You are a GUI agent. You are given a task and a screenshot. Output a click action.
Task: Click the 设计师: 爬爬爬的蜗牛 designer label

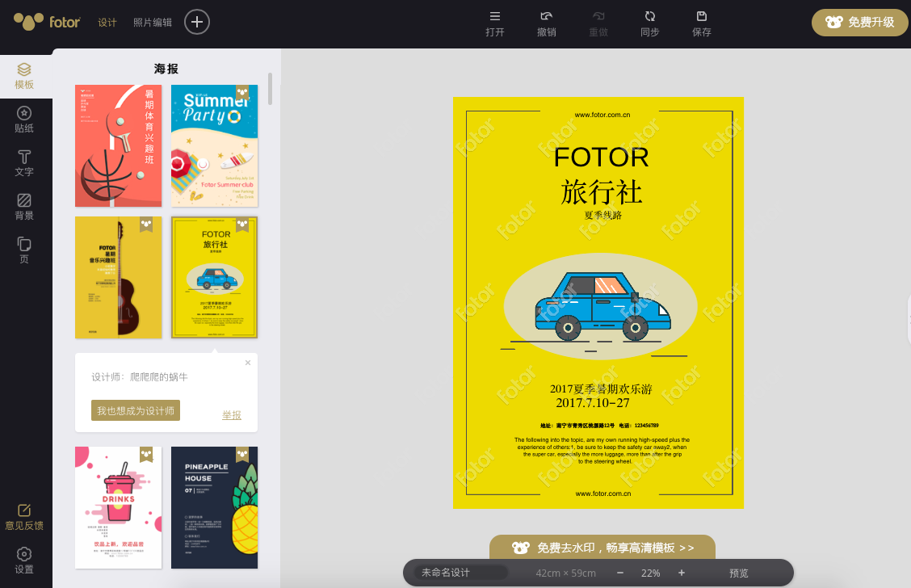coord(140,377)
